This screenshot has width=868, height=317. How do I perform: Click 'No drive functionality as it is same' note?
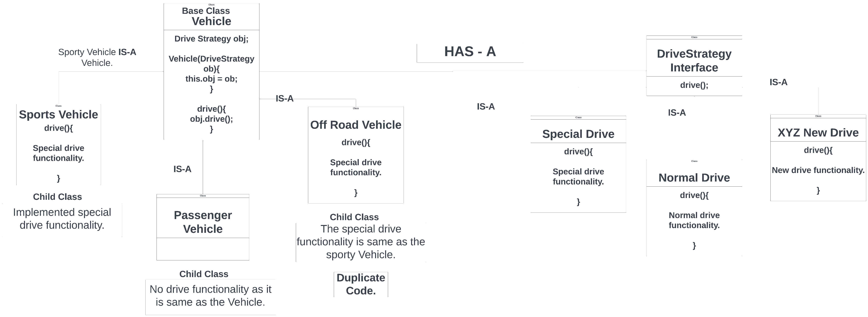click(x=210, y=296)
